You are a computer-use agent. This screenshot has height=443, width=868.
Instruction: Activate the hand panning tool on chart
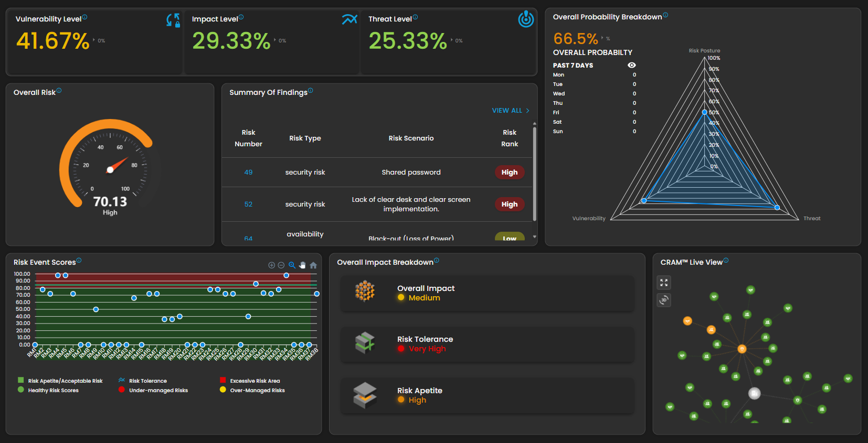[x=302, y=265]
